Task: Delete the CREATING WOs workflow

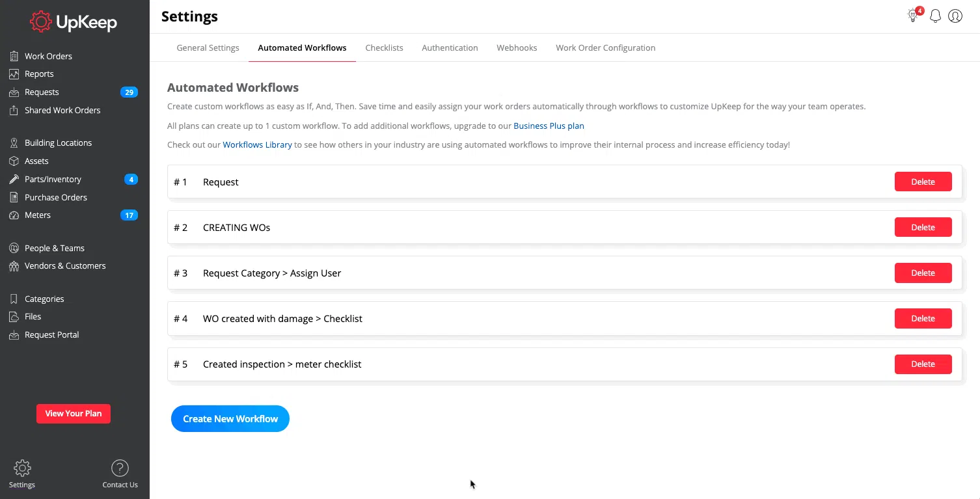Action: 923,228
